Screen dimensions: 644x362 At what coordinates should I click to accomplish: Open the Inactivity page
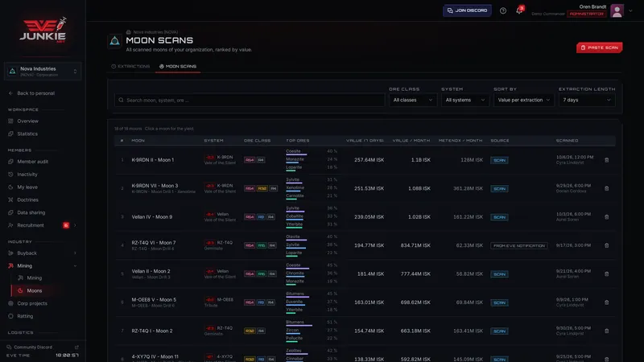27,175
